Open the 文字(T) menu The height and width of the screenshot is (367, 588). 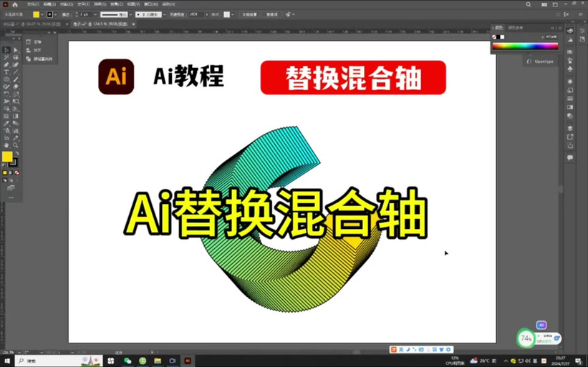83,4
